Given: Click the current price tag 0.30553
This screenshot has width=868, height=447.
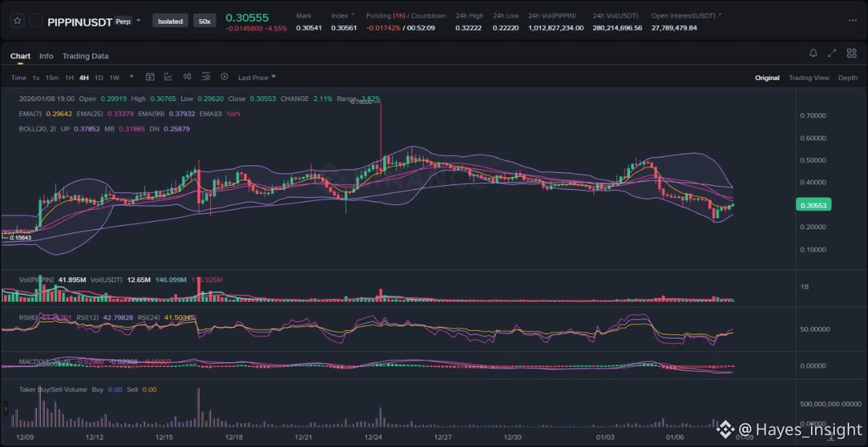Looking at the screenshot, I should coord(812,205).
